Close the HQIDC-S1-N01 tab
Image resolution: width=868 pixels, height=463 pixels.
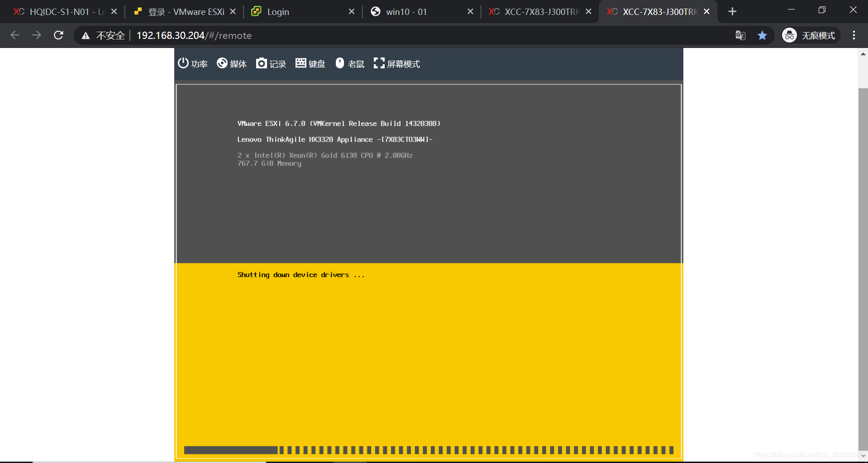click(114, 12)
